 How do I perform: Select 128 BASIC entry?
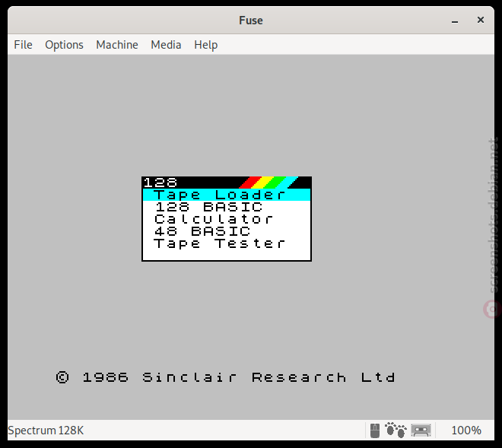227,207
